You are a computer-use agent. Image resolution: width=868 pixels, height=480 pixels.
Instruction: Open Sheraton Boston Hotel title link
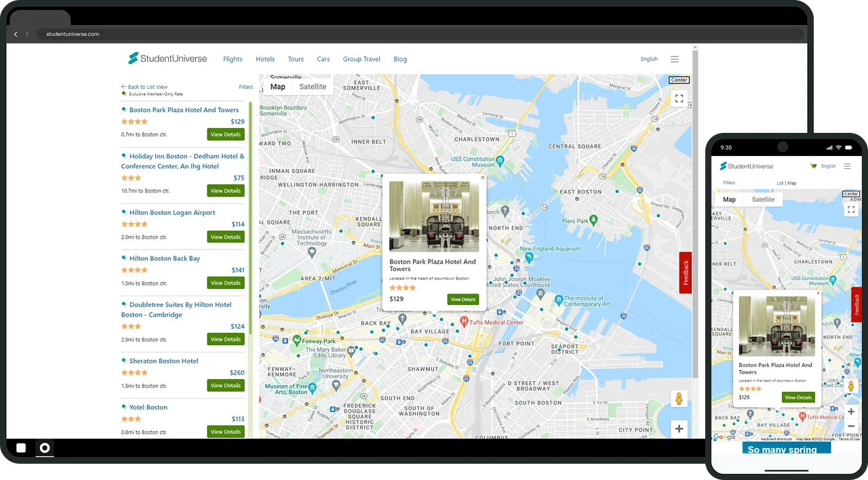click(163, 361)
